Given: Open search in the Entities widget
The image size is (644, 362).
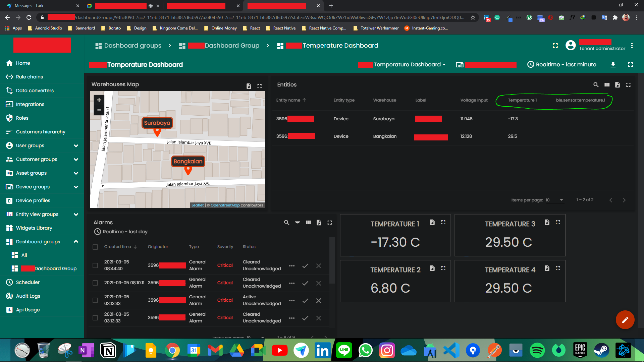Looking at the screenshot, I should point(596,85).
